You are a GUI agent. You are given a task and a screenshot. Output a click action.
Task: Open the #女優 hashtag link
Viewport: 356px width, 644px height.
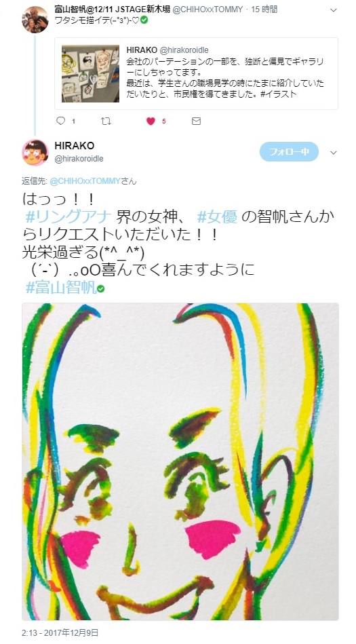tap(217, 216)
